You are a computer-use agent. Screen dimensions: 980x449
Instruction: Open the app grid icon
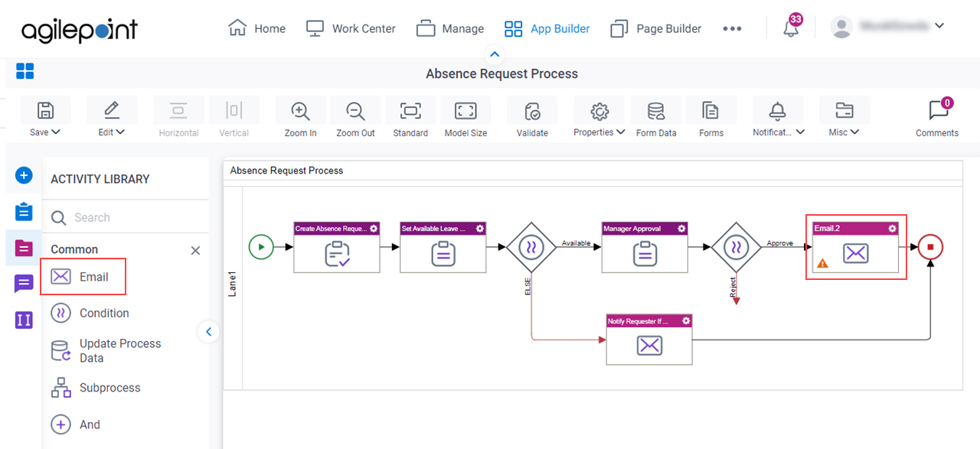coord(24,72)
